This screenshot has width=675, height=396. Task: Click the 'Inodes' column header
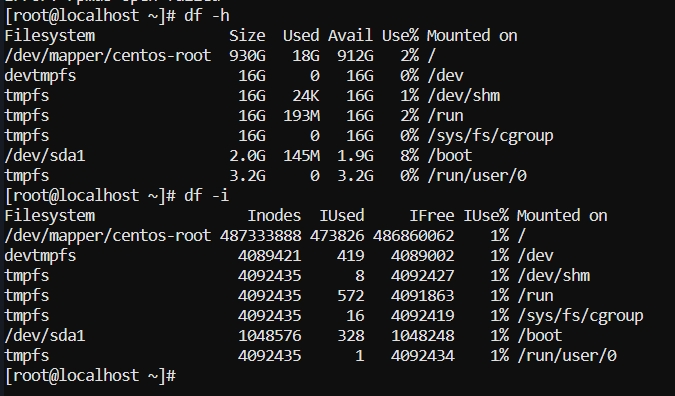click(274, 216)
